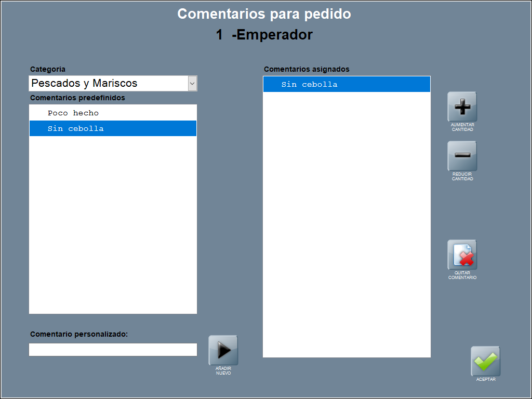Click the plus icon to increase quantity

pos(462,107)
